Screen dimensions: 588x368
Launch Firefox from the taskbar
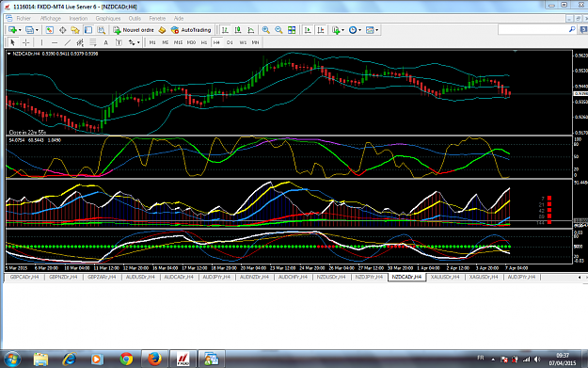[154, 359]
